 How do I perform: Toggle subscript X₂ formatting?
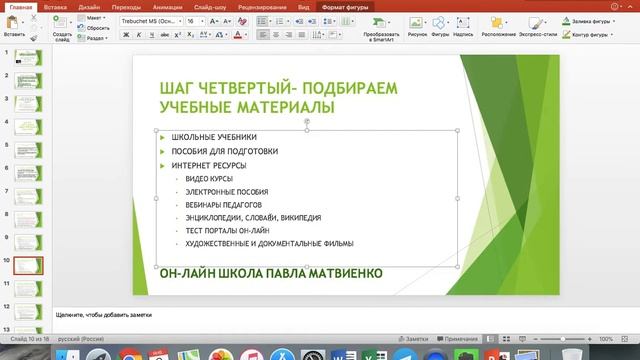coord(191,35)
